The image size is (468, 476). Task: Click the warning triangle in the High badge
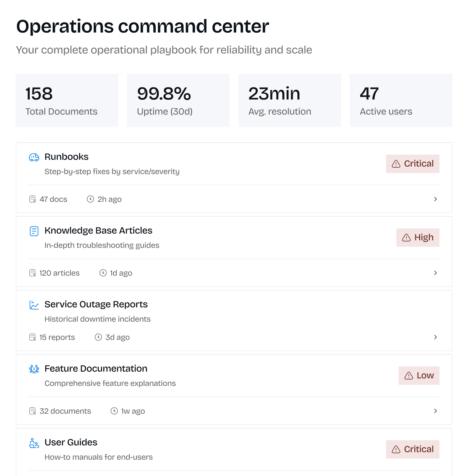tap(406, 237)
